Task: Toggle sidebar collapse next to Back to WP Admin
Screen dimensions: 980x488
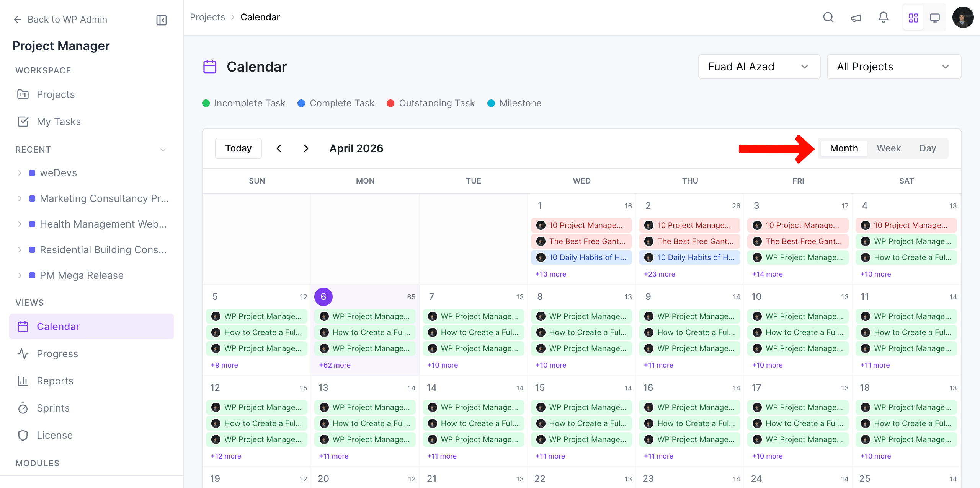Action: pyautogui.click(x=161, y=20)
